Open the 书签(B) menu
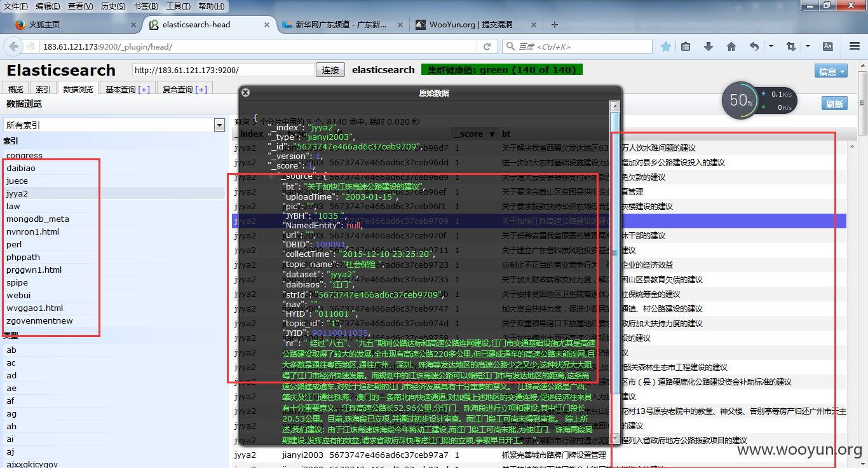This screenshot has height=468, width=868. pos(146,6)
